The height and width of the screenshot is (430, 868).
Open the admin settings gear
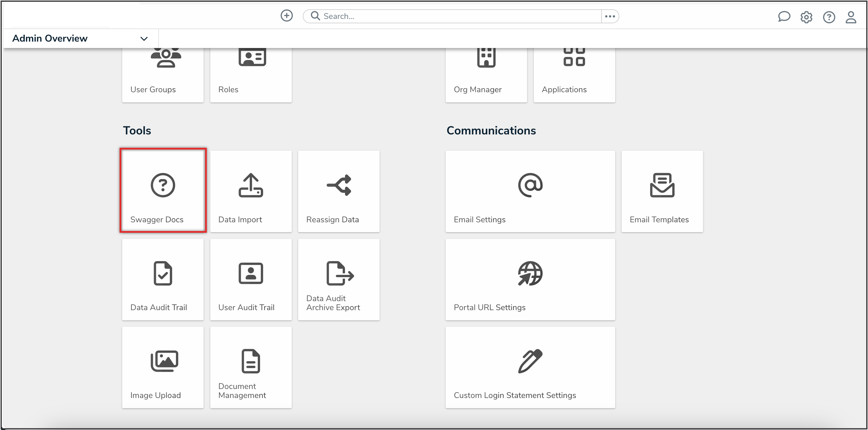pos(806,17)
